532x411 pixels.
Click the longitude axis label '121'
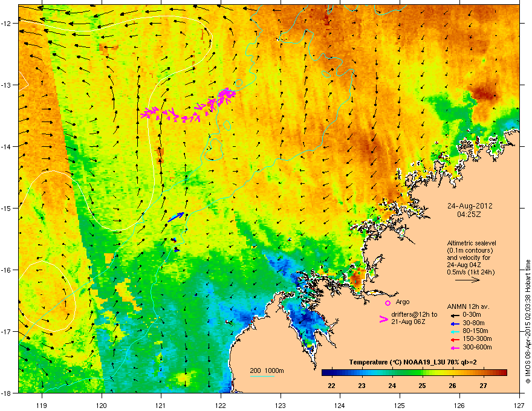click(x=161, y=405)
